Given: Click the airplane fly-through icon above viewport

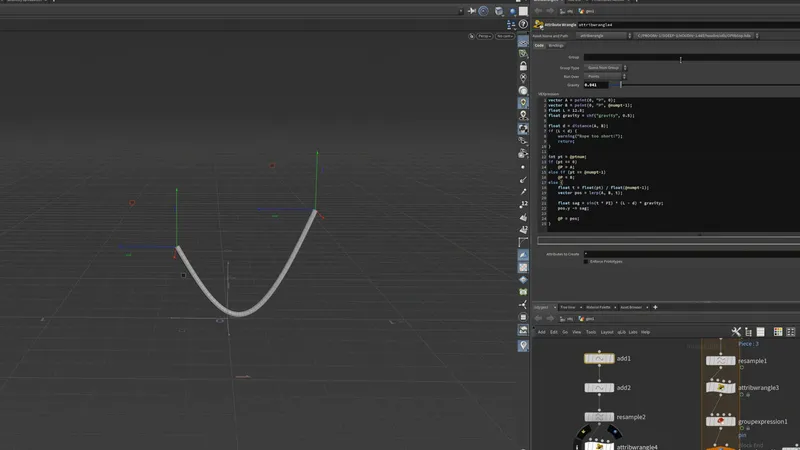Looking at the screenshot, I should coord(472,11).
